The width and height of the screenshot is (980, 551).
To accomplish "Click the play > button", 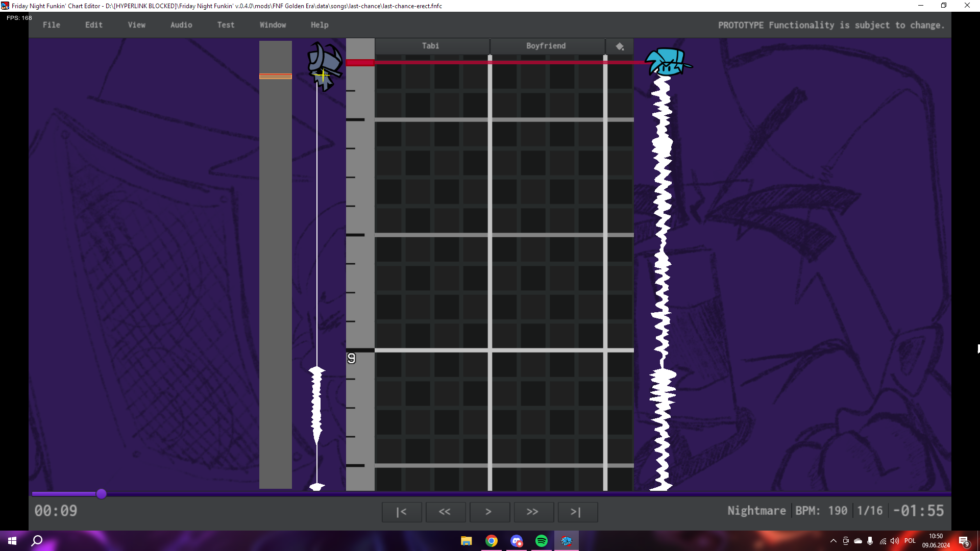I will pyautogui.click(x=489, y=512).
